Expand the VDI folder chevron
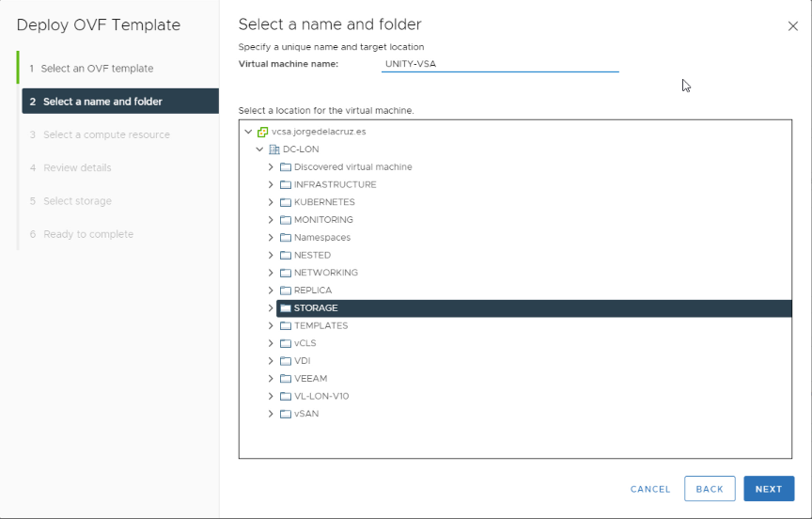This screenshot has height=519, width=812. [x=271, y=360]
